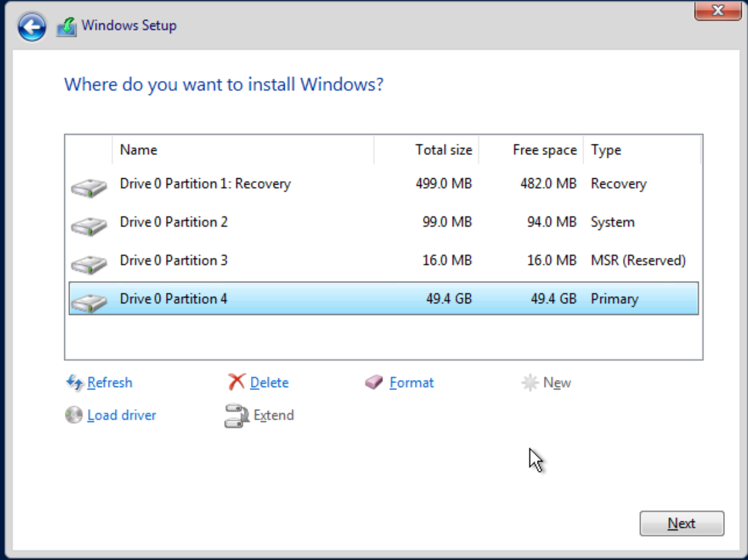Click the Load driver disc icon
Screen dimensions: 748x560
pos(73,416)
